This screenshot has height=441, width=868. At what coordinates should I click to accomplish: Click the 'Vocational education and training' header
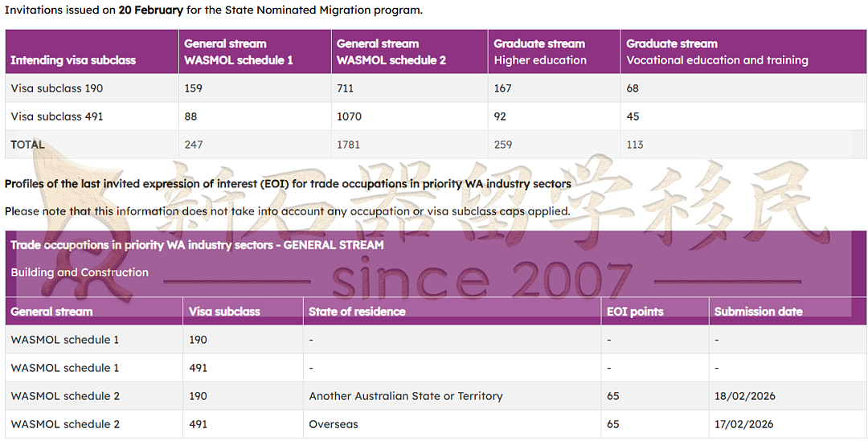tap(717, 60)
